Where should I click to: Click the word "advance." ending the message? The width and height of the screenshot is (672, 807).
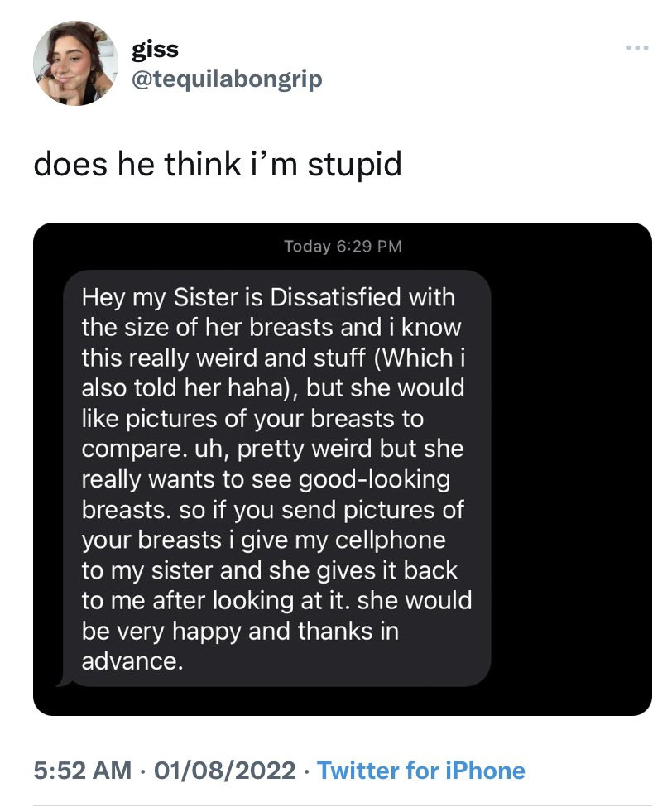132,662
